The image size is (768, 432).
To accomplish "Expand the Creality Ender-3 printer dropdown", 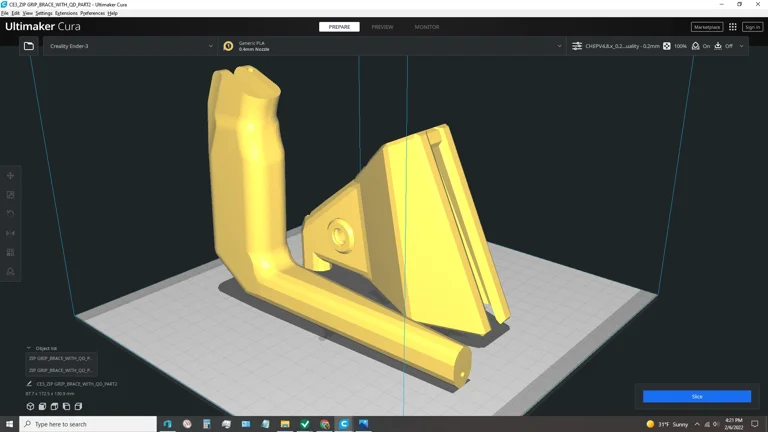I will [130, 46].
